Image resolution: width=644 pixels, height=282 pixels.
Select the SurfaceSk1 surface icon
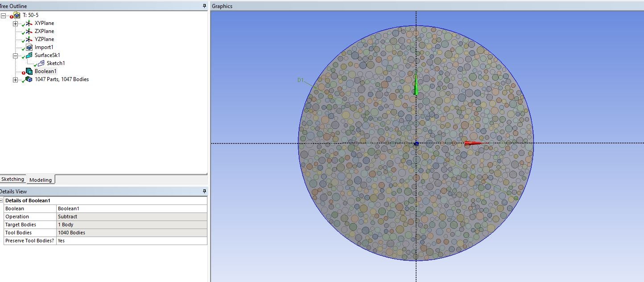click(x=29, y=55)
